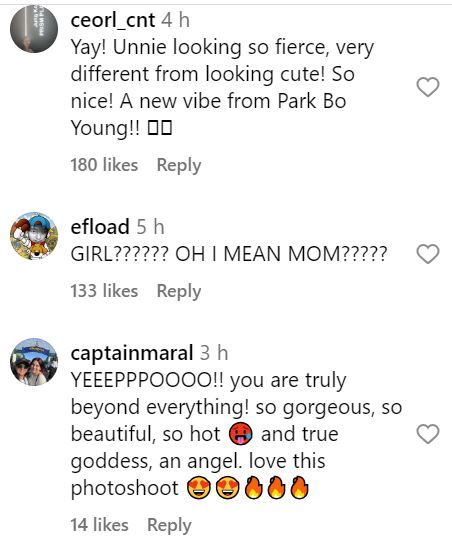The width and height of the screenshot is (452, 552).
Task: Select the Park Bo Young comment text
Action: coord(222,87)
